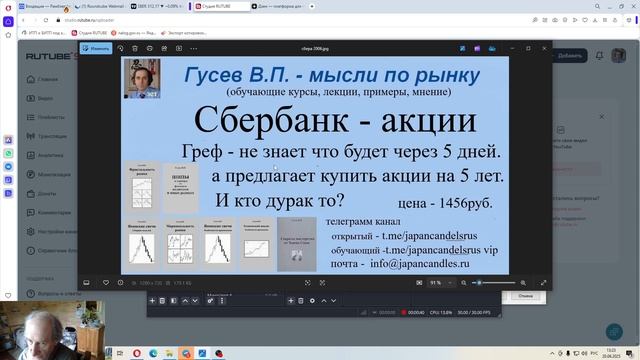
Task: Open Аналитика in RUTUBE studio sidebar
Action: point(45,155)
